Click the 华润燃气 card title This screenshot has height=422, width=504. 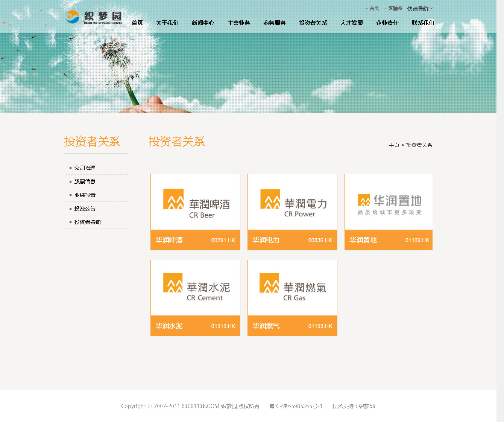pos(266,326)
